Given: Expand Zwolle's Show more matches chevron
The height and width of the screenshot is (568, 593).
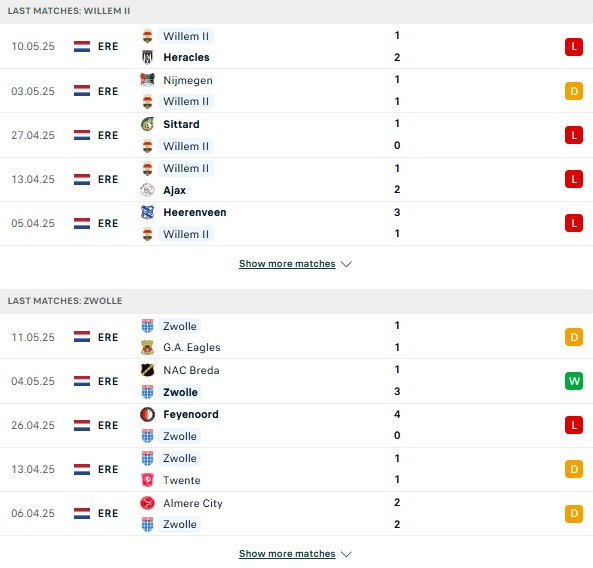Looking at the screenshot, I should point(346,554).
